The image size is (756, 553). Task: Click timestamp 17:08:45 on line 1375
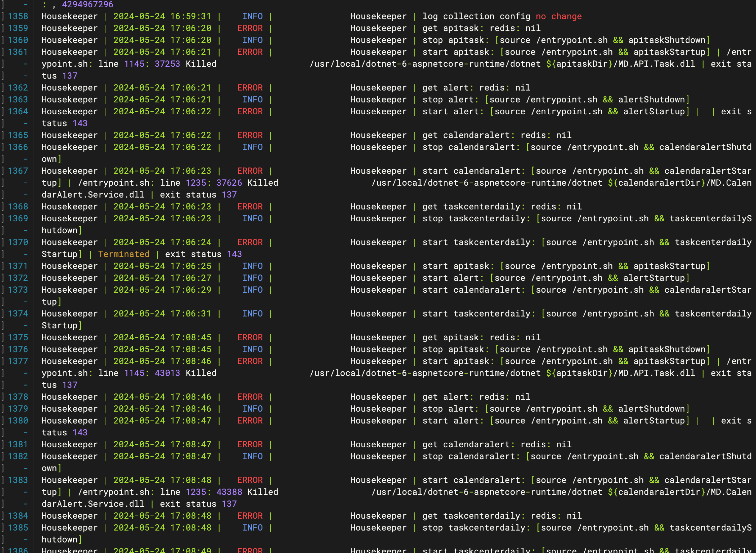(191, 337)
